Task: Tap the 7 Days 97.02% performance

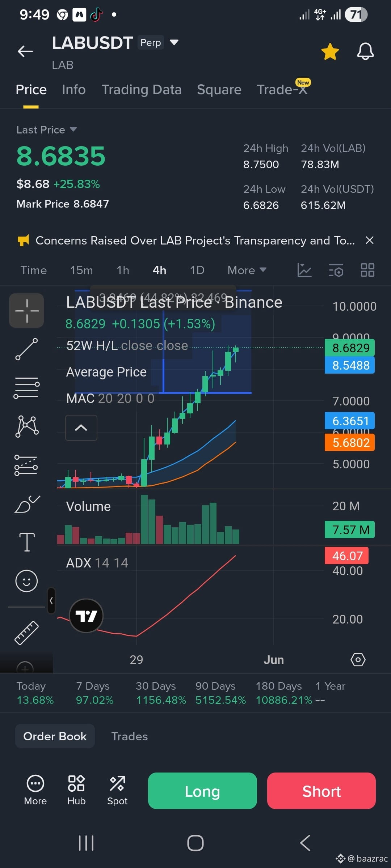Action: (x=94, y=693)
